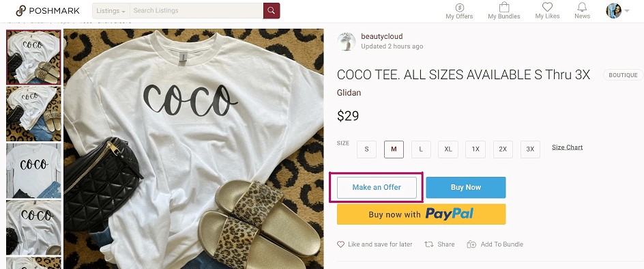The height and width of the screenshot is (269, 644).
Task: Focus the Search Listings input field
Action: pyautogui.click(x=196, y=11)
